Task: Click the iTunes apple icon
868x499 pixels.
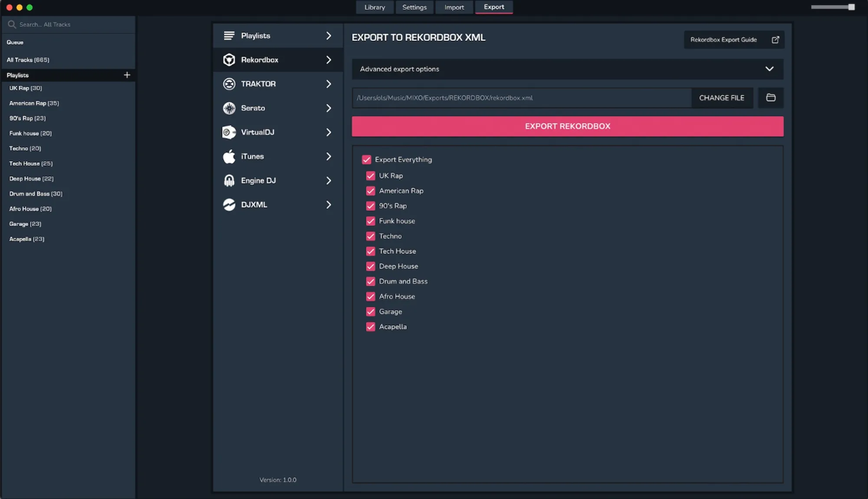Action: pyautogui.click(x=229, y=156)
